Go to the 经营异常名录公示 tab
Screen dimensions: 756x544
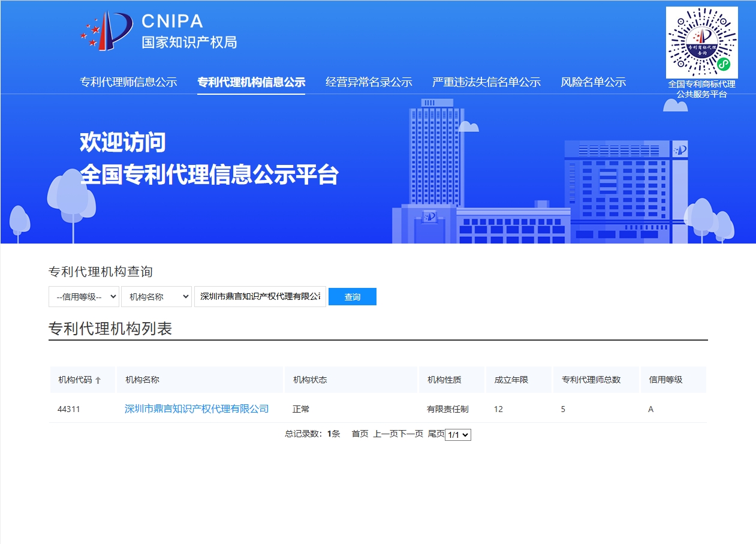click(369, 82)
